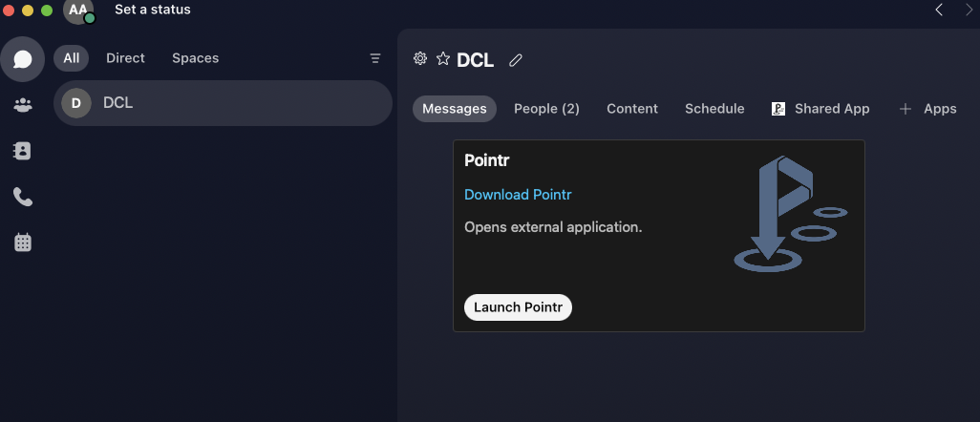Click the 'Opens external application.' text

(553, 227)
